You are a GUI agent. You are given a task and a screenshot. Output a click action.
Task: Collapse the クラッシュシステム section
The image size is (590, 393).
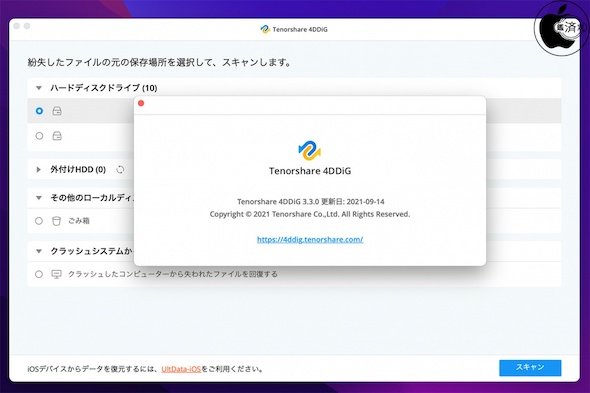[38, 251]
